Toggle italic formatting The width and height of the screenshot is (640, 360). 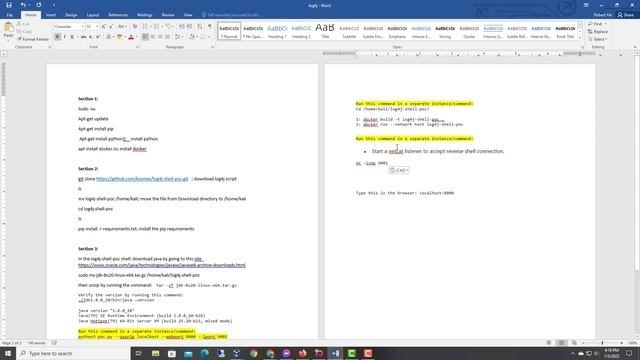point(65,37)
